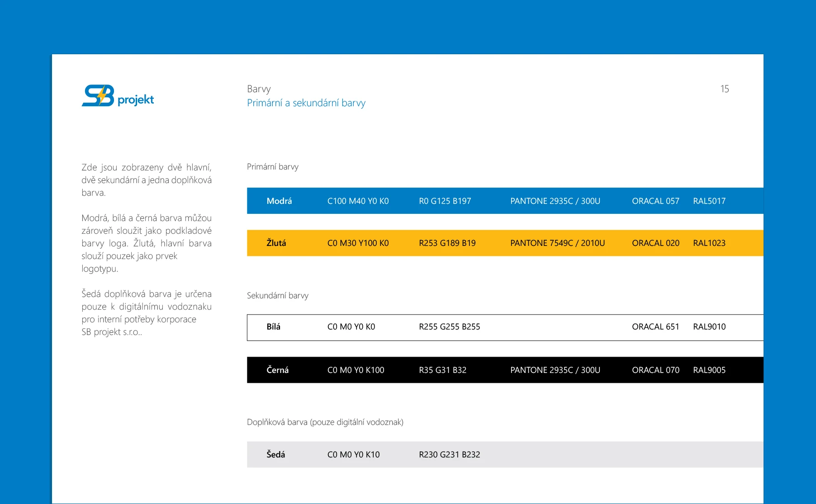The height and width of the screenshot is (504, 816).
Task: Click CMYK value 'C0 M0 Y0 K100'
Action: [356, 370]
